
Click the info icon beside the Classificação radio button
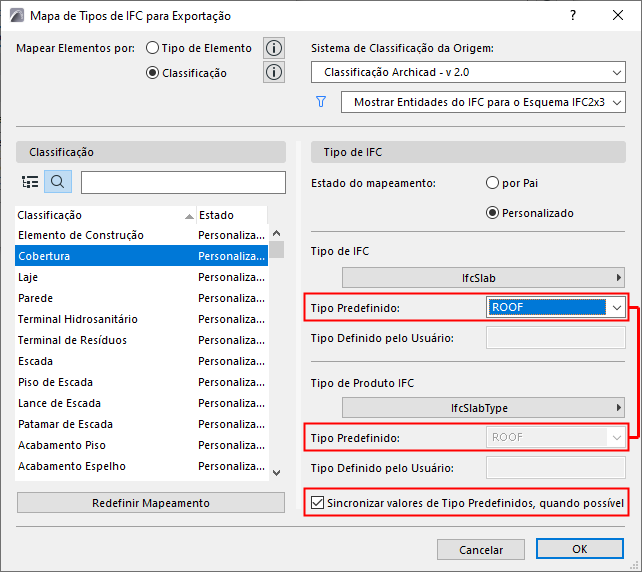click(274, 72)
